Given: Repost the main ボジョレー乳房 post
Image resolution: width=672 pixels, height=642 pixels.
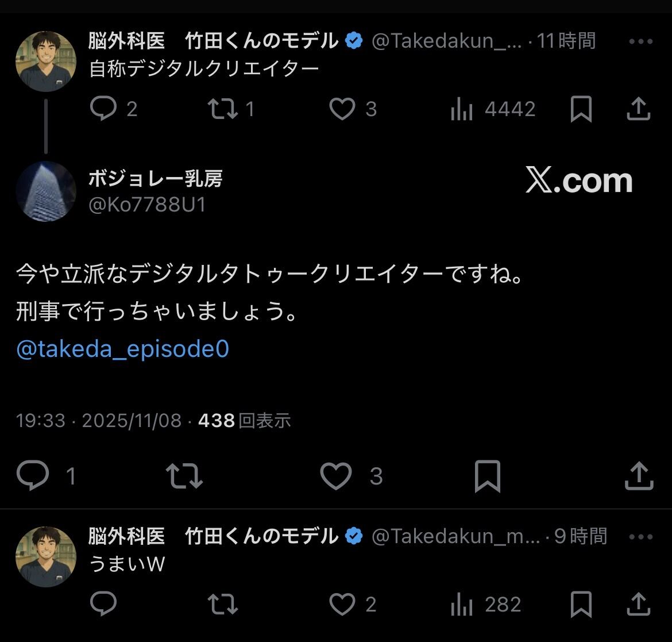Looking at the screenshot, I should pos(184,475).
